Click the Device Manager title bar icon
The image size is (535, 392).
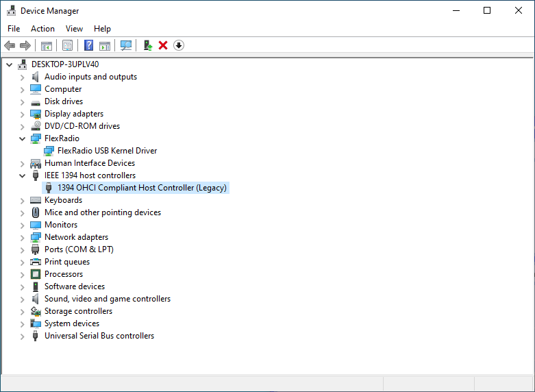click(11, 10)
